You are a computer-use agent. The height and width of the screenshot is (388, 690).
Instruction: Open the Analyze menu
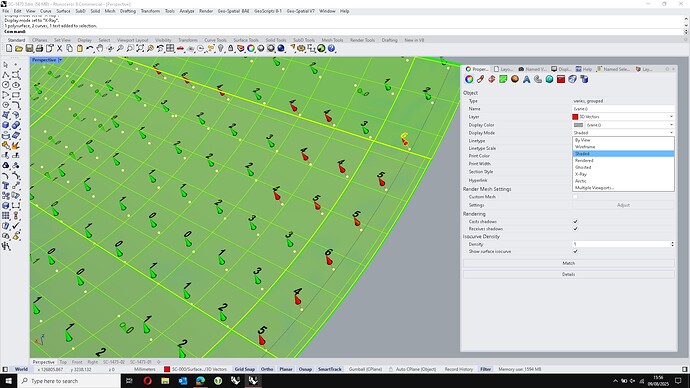[187, 11]
